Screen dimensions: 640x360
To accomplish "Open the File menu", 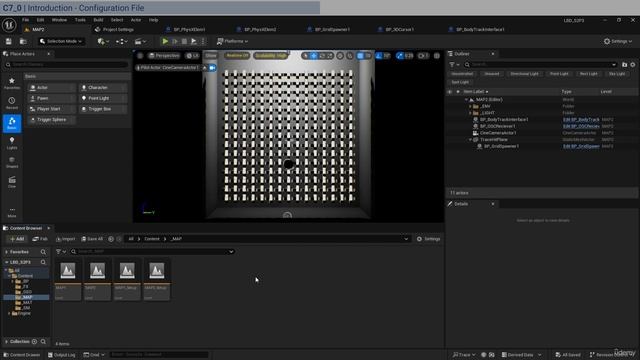I will click(25, 20).
